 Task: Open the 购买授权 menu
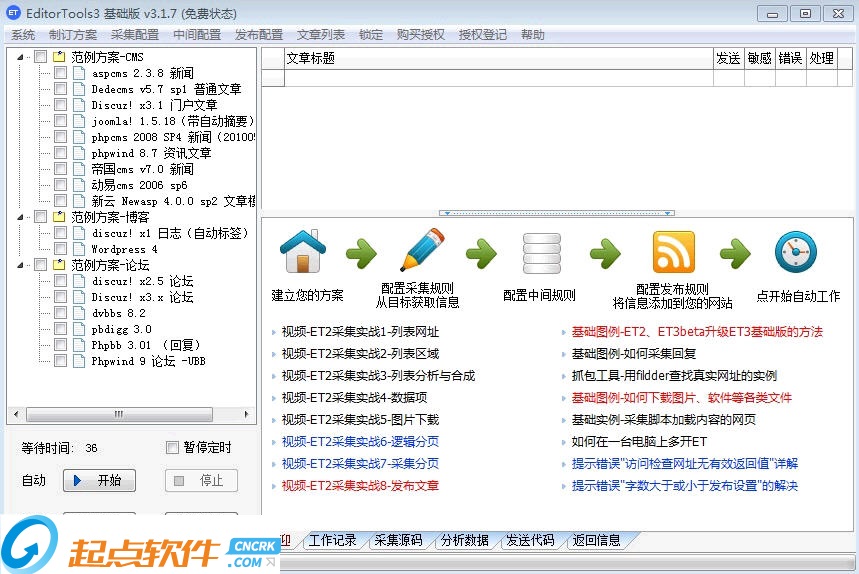(x=421, y=35)
